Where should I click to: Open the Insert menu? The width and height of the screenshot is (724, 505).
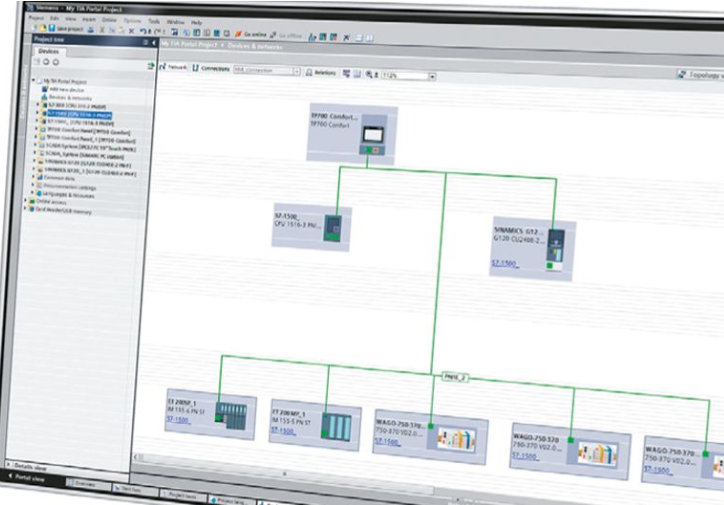tap(89, 19)
